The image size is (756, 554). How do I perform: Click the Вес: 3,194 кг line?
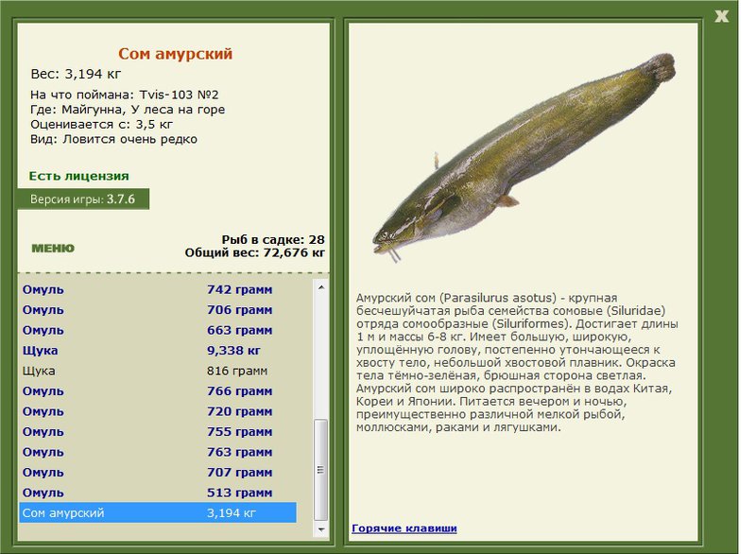(76, 74)
